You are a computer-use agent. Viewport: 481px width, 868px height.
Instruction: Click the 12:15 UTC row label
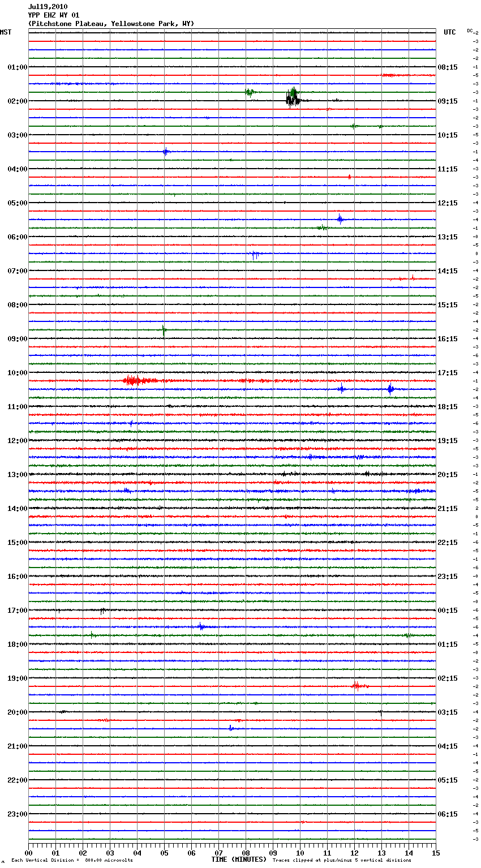(448, 203)
